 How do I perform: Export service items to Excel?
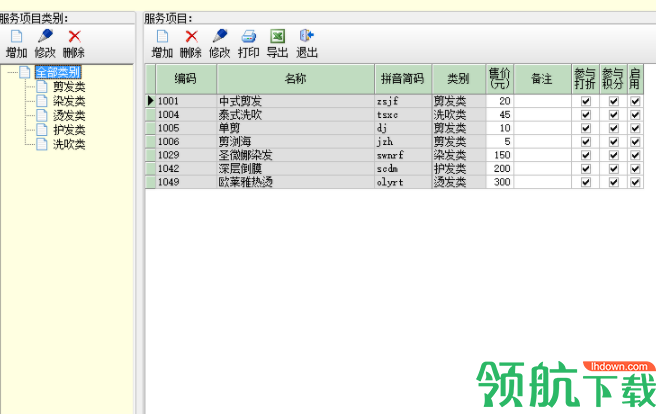(277, 43)
